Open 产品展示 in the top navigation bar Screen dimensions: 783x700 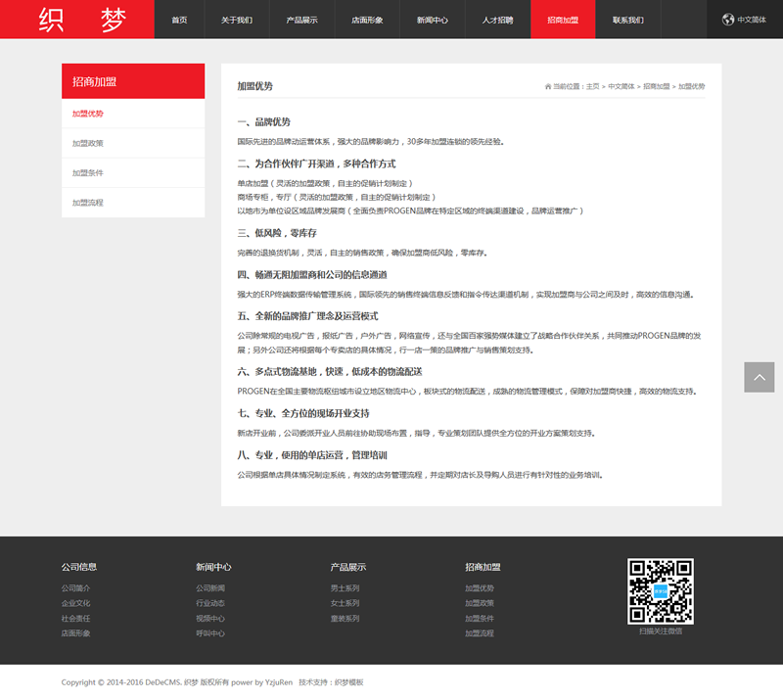click(x=301, y=20)
